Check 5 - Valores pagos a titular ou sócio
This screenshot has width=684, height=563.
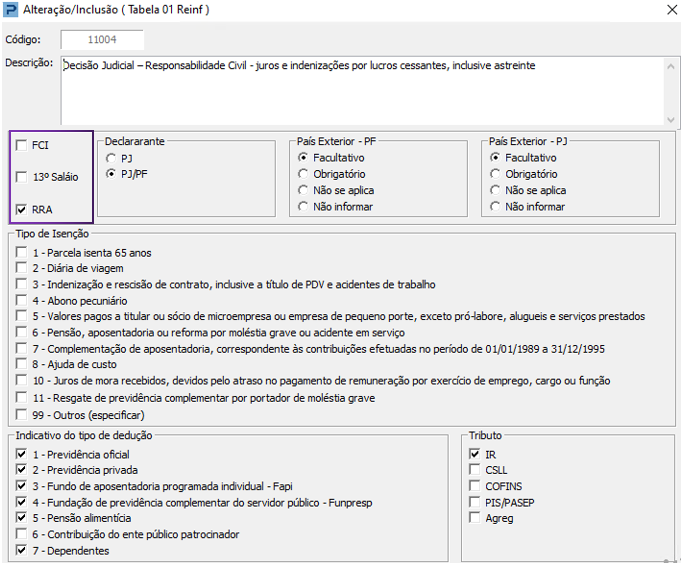pos(21,315)
